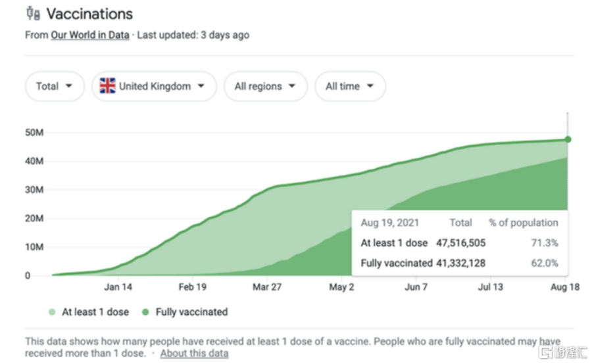Click the At least 1 dose tooltip value 47,516,505
This screenshot has height=364, width=592.
tap(460, 243)
